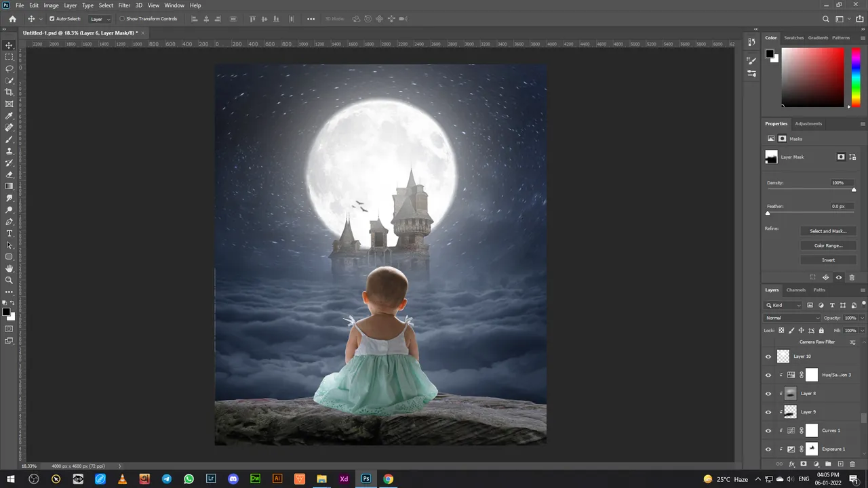Hide the Exposure 1 adjustment layer
Screen dimensions: 868x488
coord(768,449)
